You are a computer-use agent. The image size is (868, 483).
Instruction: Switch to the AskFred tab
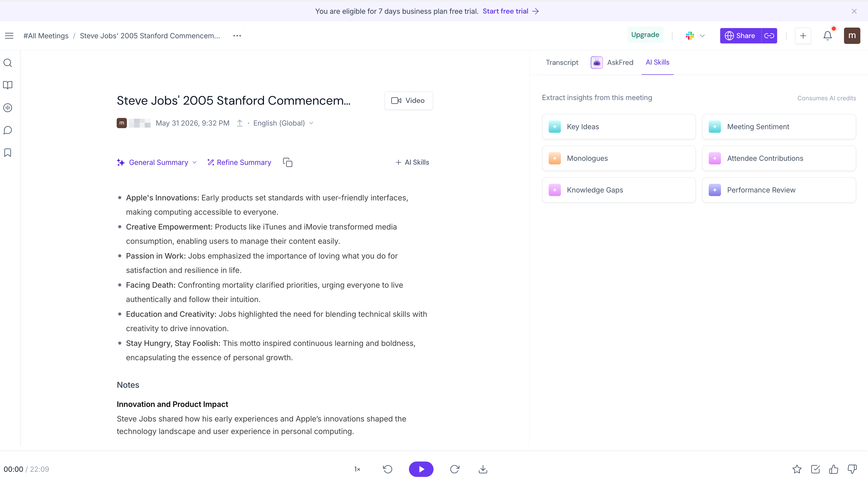click(x=612, y=62)
